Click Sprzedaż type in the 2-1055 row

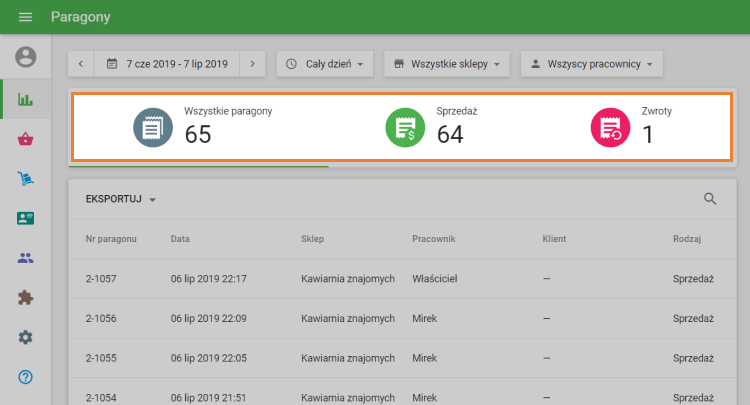[x=693, y=358]
